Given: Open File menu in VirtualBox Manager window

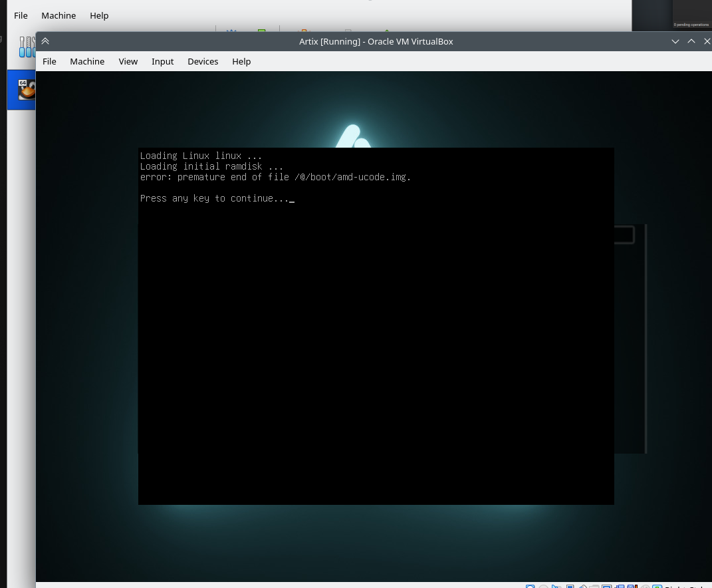Looking at the screenshot, I should click(x=21, y=15).
